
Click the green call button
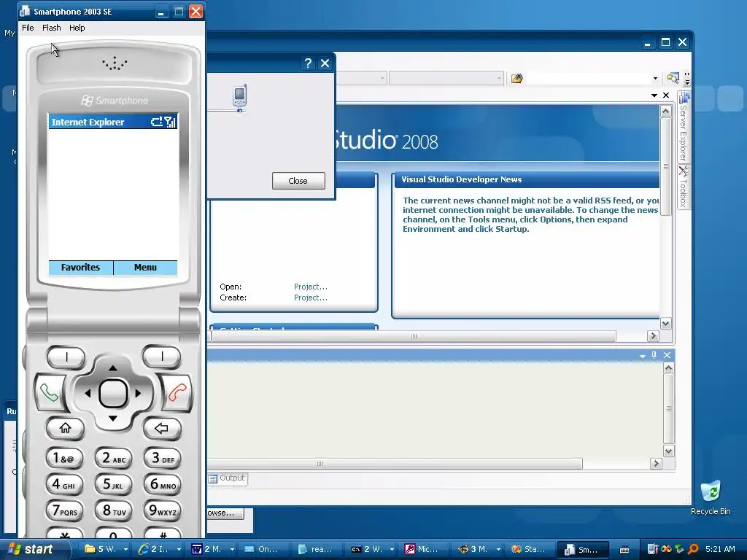49,393
